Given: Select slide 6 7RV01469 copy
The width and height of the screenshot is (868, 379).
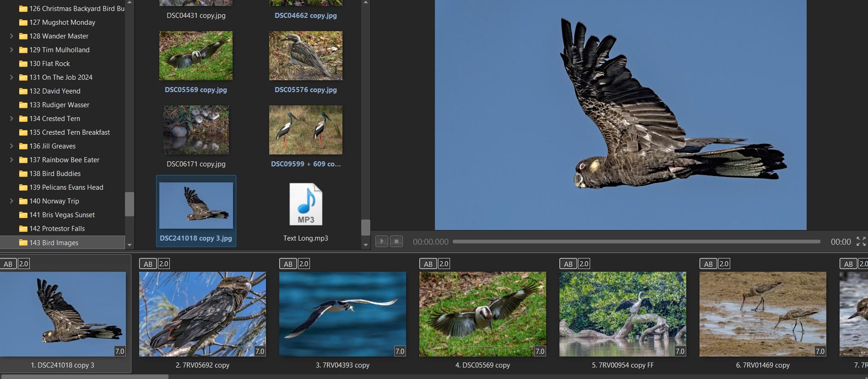Looking at the screenshot, I should click(x=763, y=314).
